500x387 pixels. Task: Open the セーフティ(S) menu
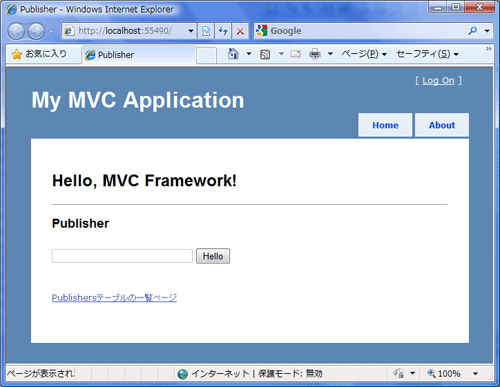pos(428,54)
